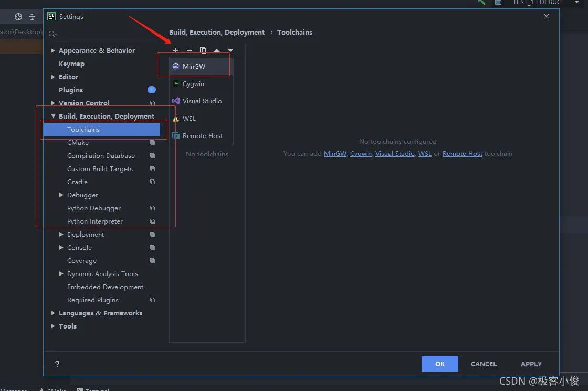Click the project-level icon beside Deployment

click(152, 234)
